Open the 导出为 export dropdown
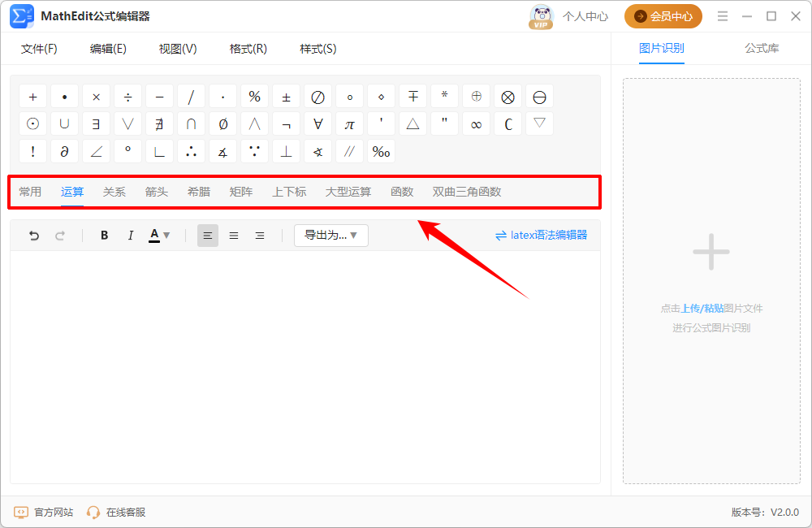812x528 pixels. [331, 236]
